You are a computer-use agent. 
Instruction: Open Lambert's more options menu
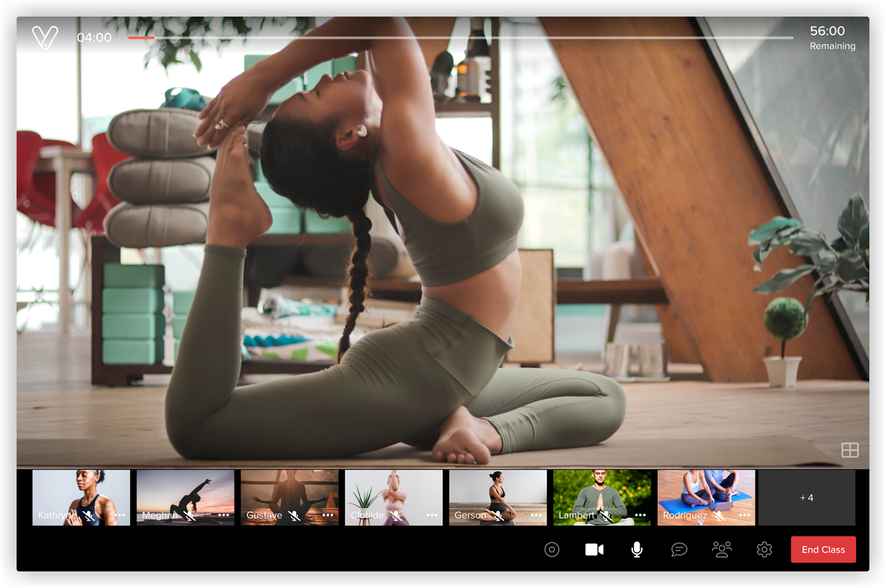pyautogui.click(x=640, y=515)
